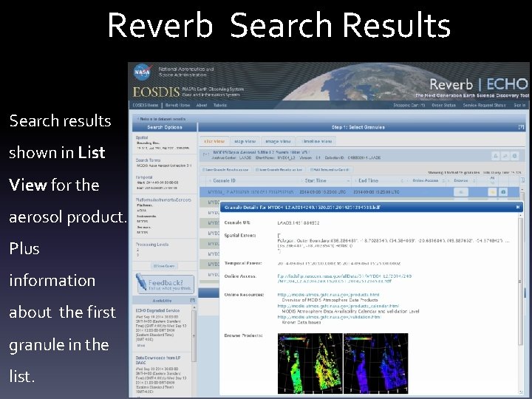532x399 pixels.
Task: Switch to the Timeline View tab
Action: pos(316,141)
